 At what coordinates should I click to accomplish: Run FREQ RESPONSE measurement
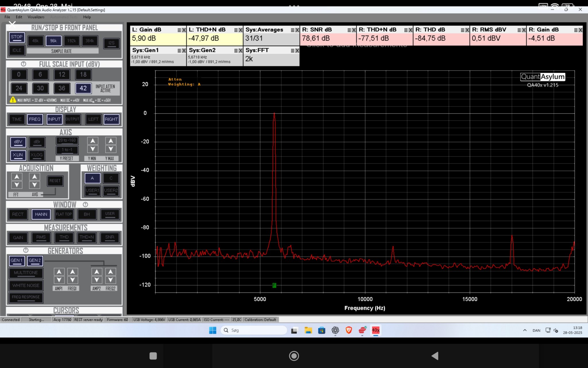tap(26, 297)
